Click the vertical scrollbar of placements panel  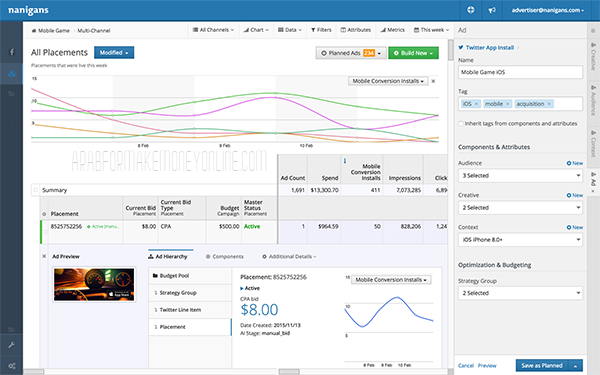pyautogui.click(x=450, y=50)
